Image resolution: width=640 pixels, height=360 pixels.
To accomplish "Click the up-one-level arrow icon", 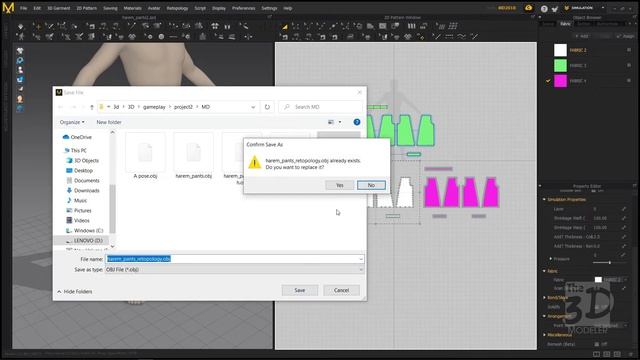I will 91,107.
